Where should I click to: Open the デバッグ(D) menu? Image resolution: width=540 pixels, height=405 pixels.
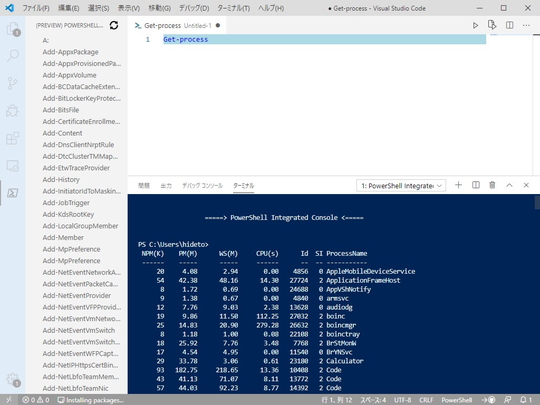(x=194, y=8)
